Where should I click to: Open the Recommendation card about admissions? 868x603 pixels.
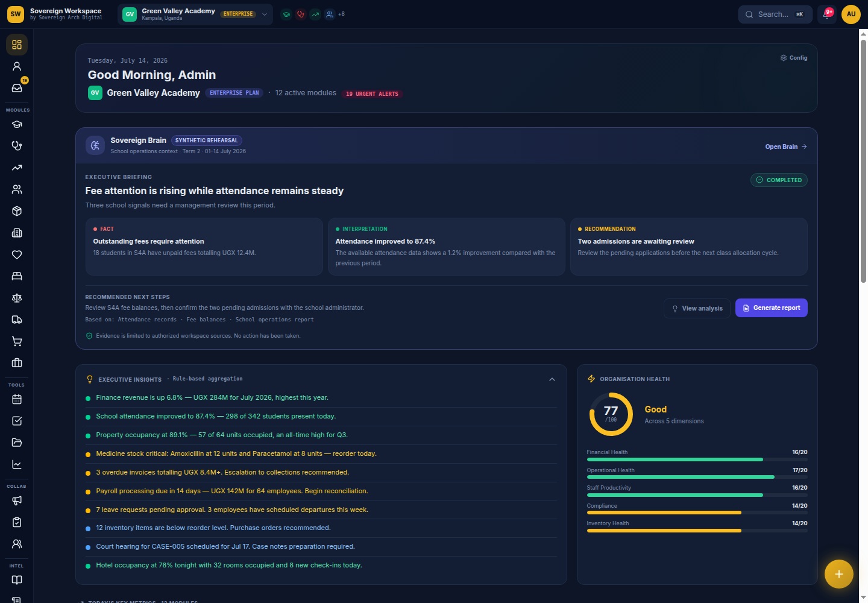[x=689, y=247]
